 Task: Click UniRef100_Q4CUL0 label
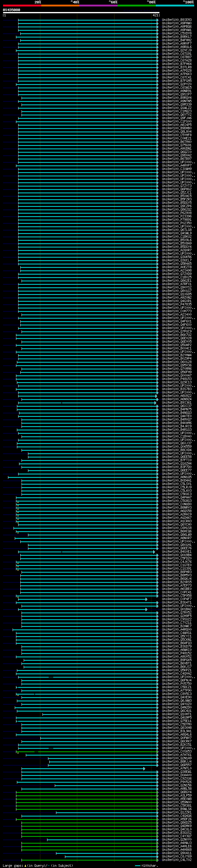[177, 829]
